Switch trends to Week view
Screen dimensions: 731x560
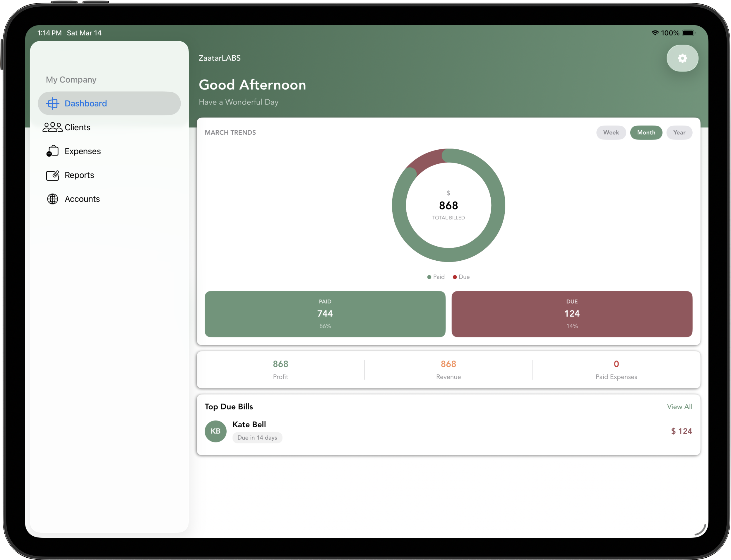pos(611,132)
